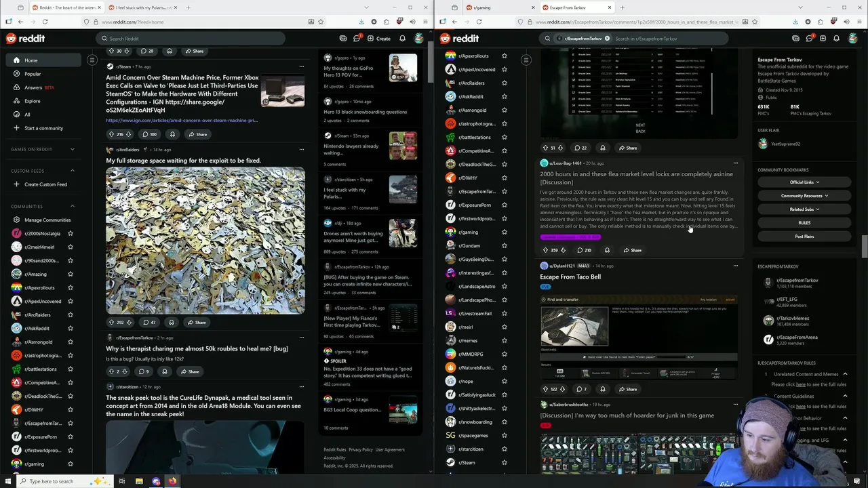The image size is (868, 488).
Task: Favorite r/Amazing star in left window
Action: click(70, 274)
